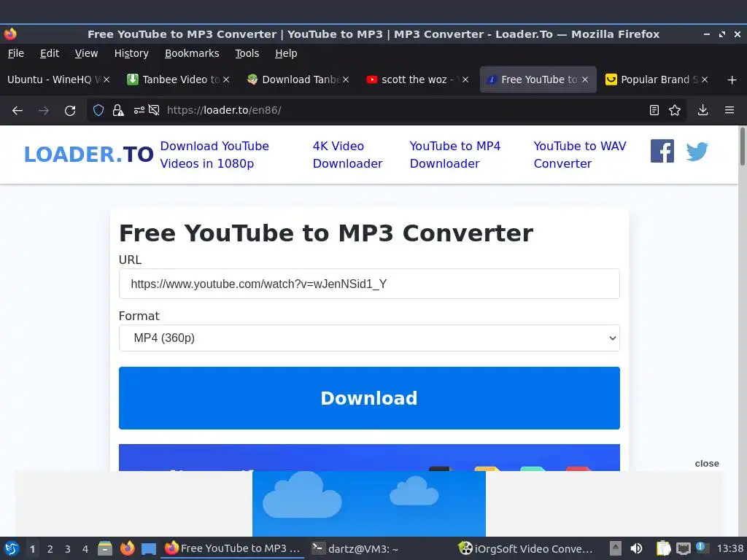Close the scott the woz tab

coord(465,79)
